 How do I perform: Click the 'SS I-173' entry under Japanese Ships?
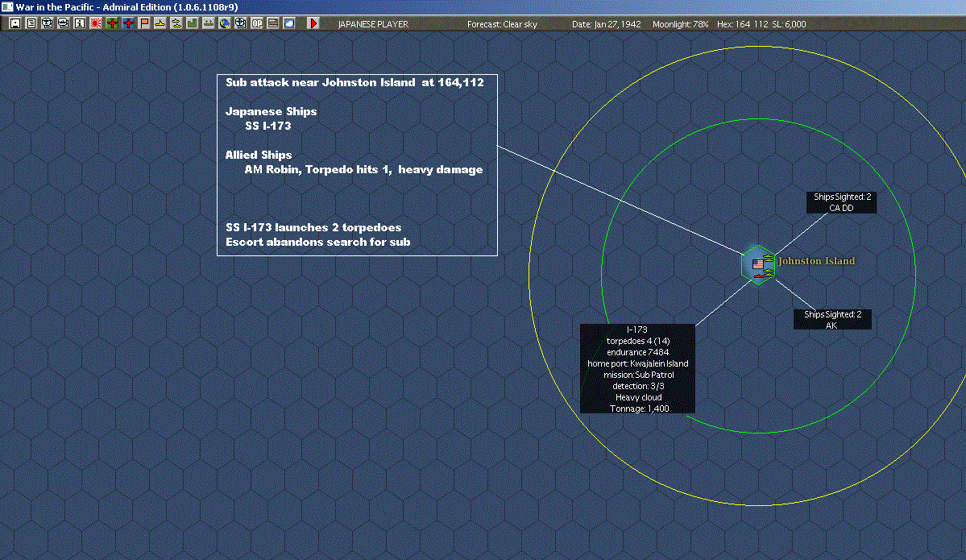[268, 126]
